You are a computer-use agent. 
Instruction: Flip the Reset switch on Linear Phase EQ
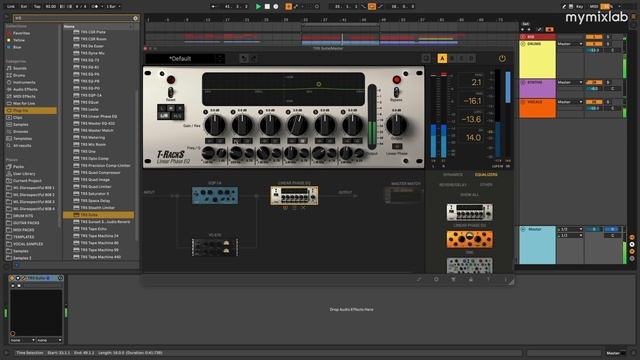(x=171, y=92)
